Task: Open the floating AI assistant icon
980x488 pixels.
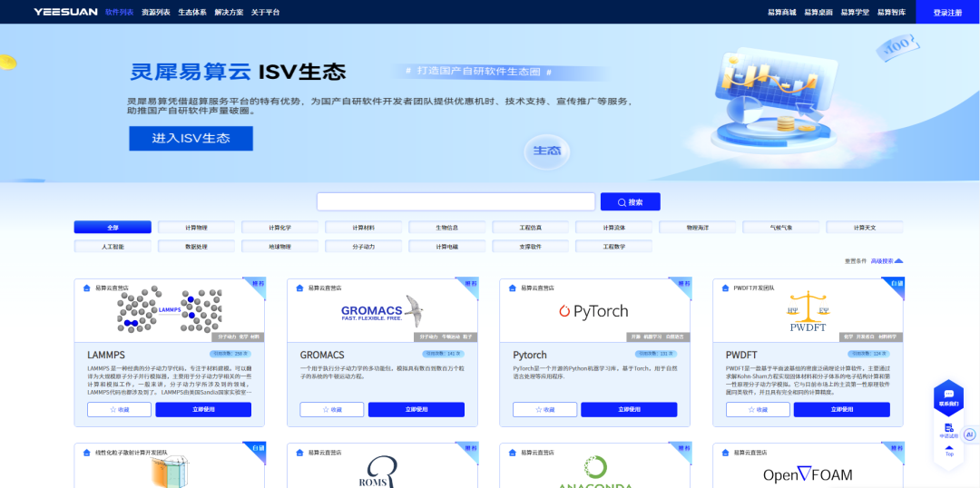Action: pos(969,434)
